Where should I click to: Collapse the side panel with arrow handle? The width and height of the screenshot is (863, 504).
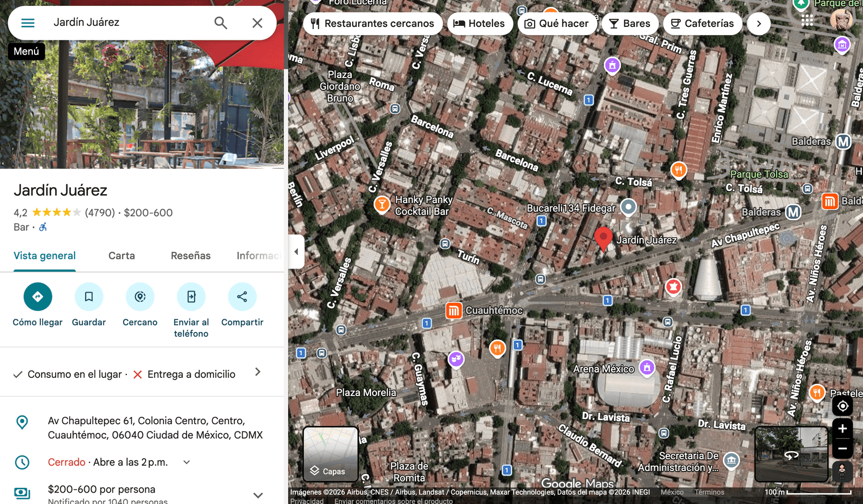click(296, 252)
